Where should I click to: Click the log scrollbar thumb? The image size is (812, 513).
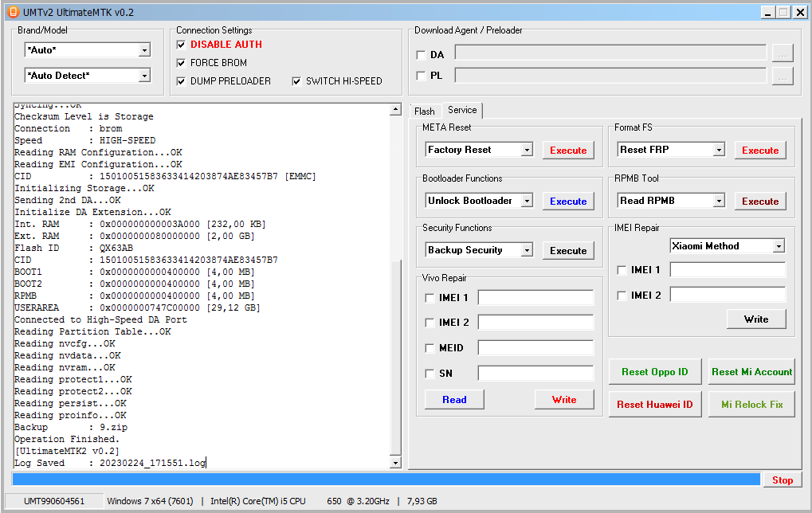[396, 357]
